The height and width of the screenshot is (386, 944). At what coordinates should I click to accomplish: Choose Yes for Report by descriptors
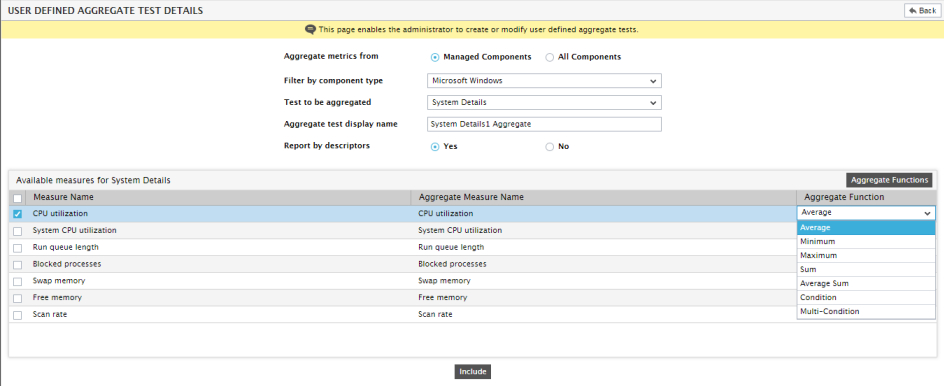click(x=435, y=146)
